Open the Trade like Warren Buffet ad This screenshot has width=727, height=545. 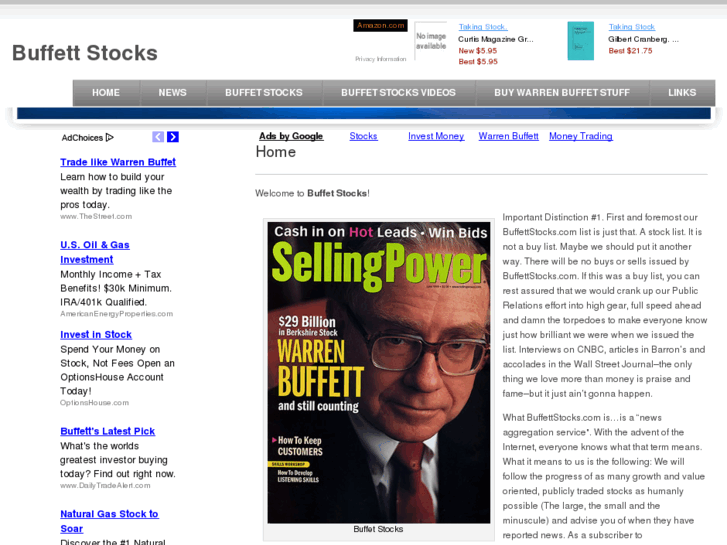(x=118, y=162)
